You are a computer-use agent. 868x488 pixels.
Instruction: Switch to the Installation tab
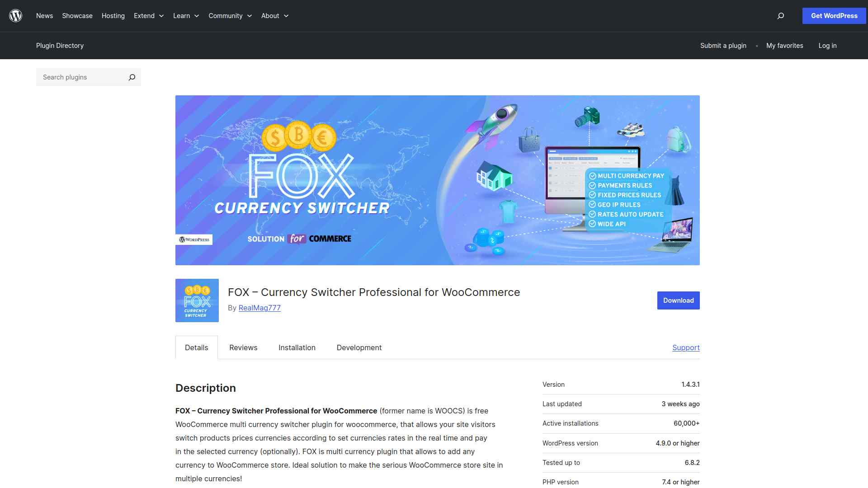click(297, 347)
